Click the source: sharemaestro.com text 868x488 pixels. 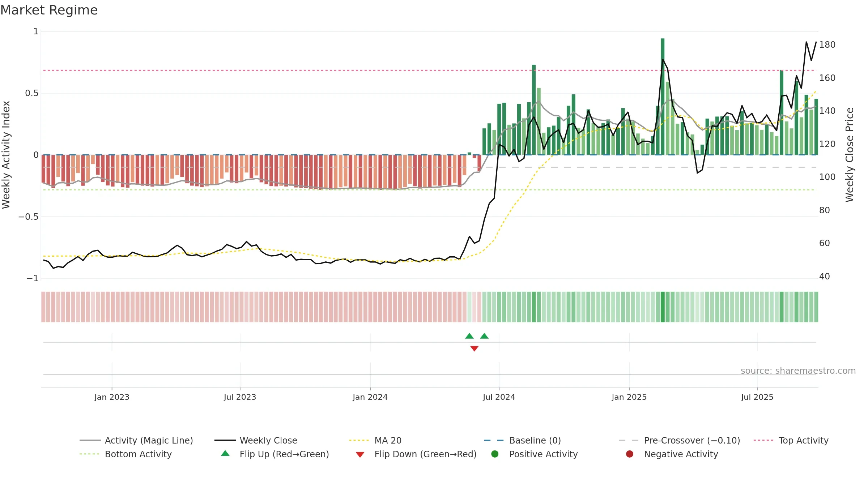click(x=798, y=371)
